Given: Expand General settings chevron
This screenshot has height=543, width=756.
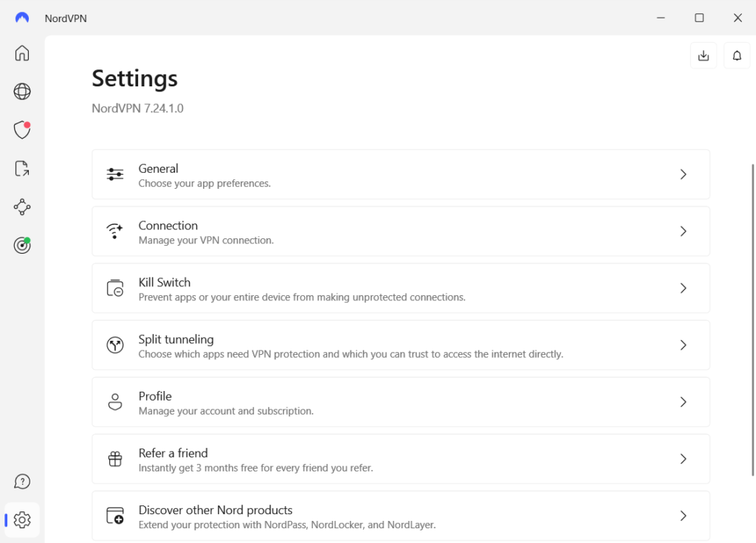Looking at the screenshot, I should [x=683, y=174].
